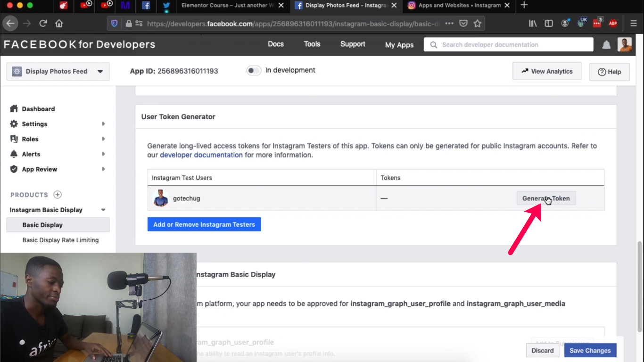
Task: Click Add or Remove Instagram Testers
Action: coord(204,224)
